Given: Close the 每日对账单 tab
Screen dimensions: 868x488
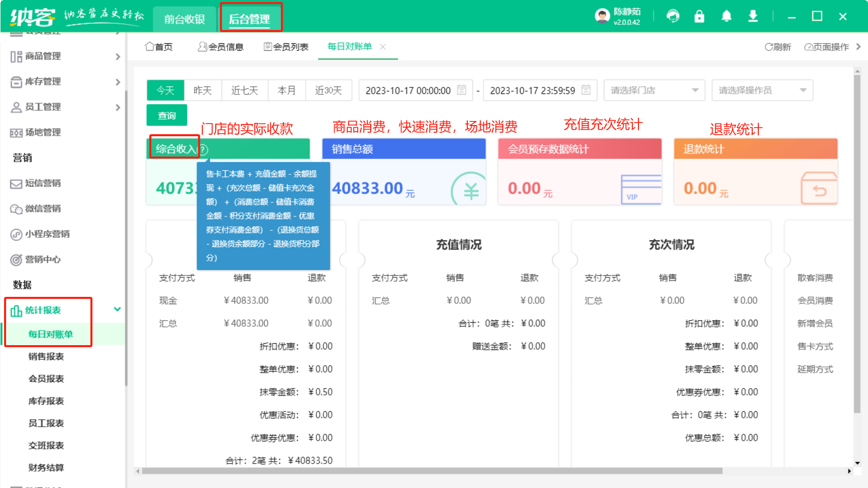Looking at the screenshot, I should click(x=383, y=47).
